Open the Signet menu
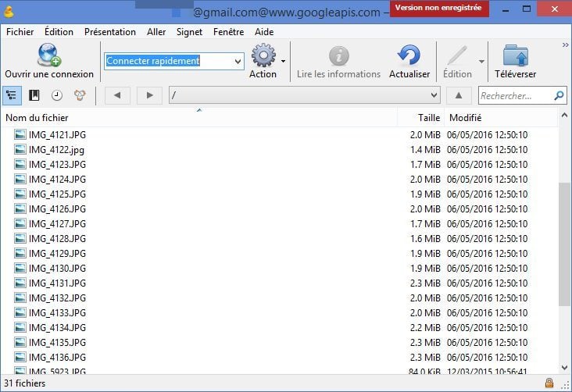 189,32
